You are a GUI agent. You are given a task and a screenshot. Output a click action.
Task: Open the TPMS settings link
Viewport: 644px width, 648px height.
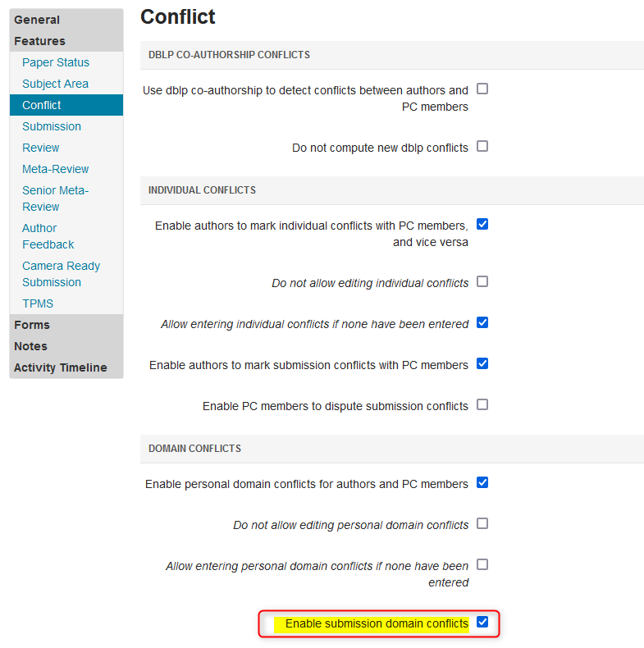(x=38, y=303)
